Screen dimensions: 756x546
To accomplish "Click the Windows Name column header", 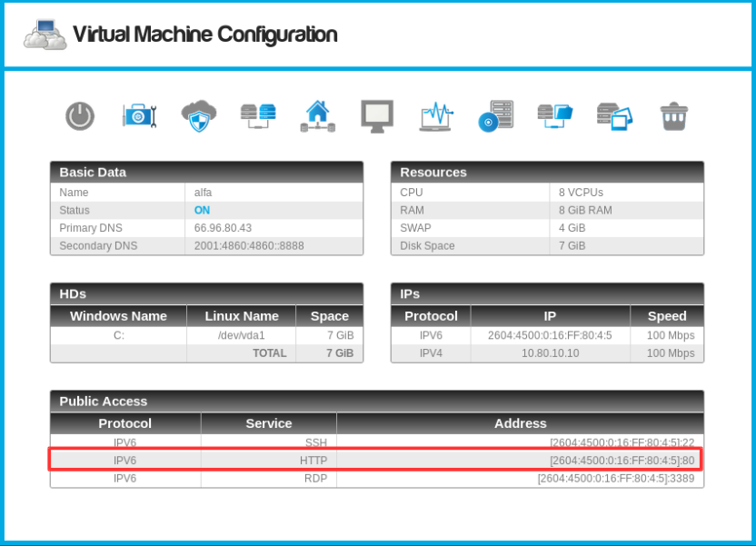I will (119, 316).
